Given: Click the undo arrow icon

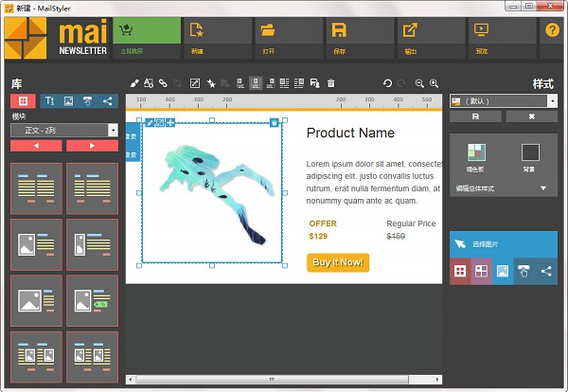Looking at the screenshot, I should (387, 83).
